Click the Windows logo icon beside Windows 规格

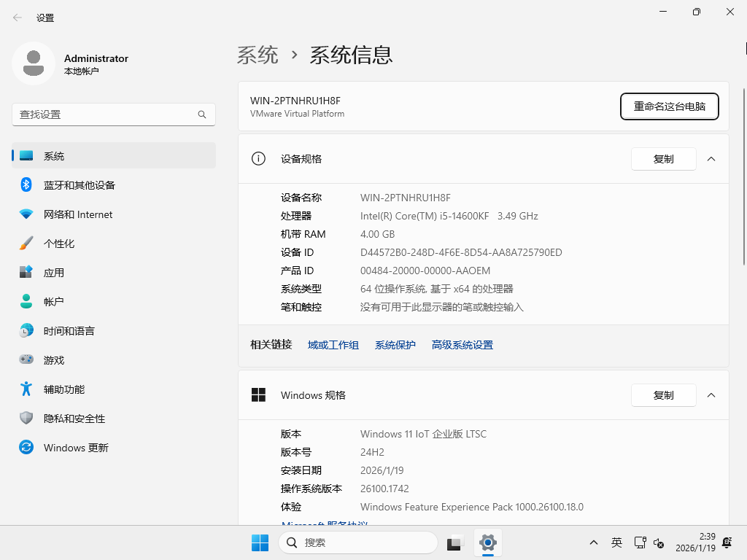click(258, 394)
